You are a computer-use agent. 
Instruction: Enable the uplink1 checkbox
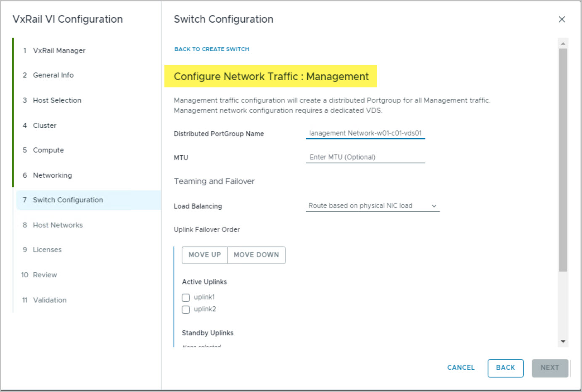tap(186, 297)
